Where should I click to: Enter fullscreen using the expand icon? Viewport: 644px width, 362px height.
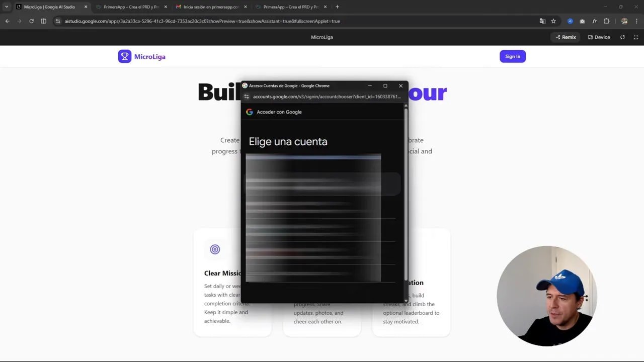tap(635, 37)
